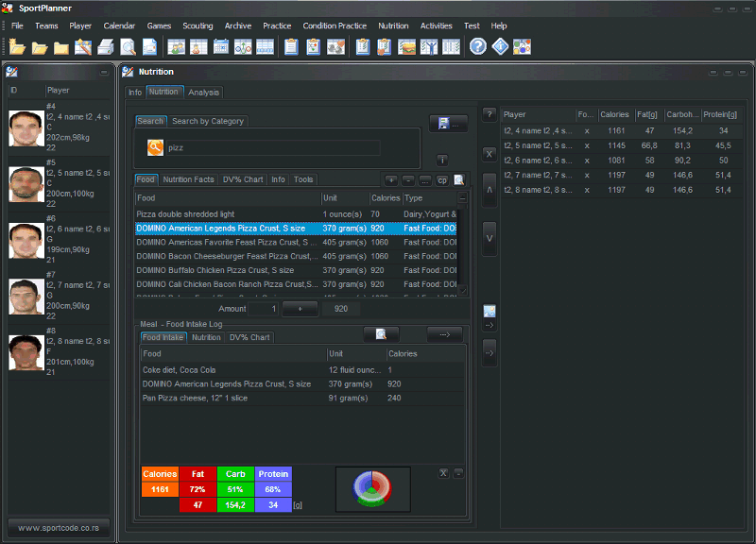Open the Tools tab
The image size is (756, 544).
point(303,179)
